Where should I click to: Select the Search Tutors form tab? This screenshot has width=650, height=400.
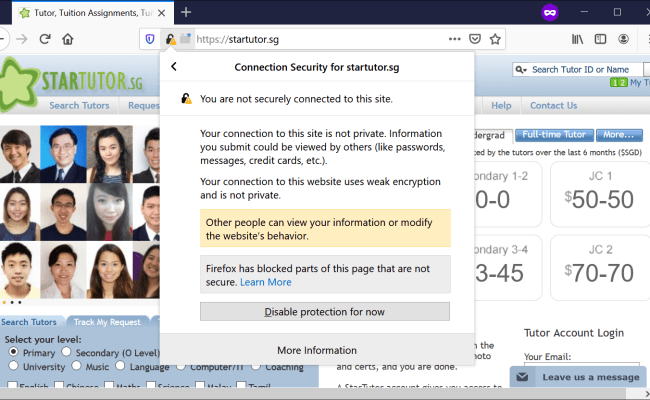coord(29,322)
